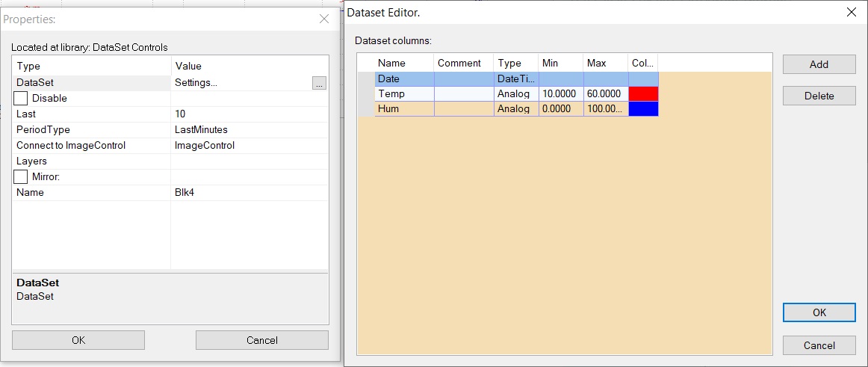Click the Layers property label
This screenshot has height=367, width=868.
tap(31, 161)
